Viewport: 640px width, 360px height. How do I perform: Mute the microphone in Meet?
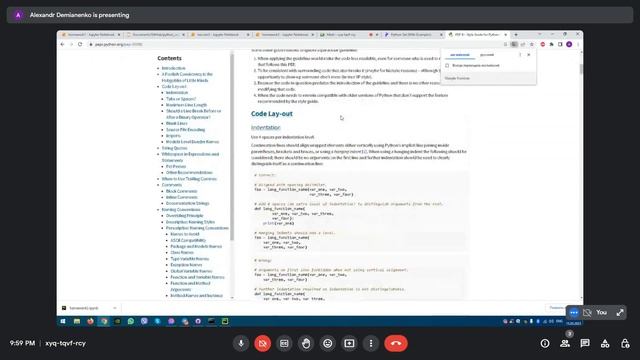[241, 343]
